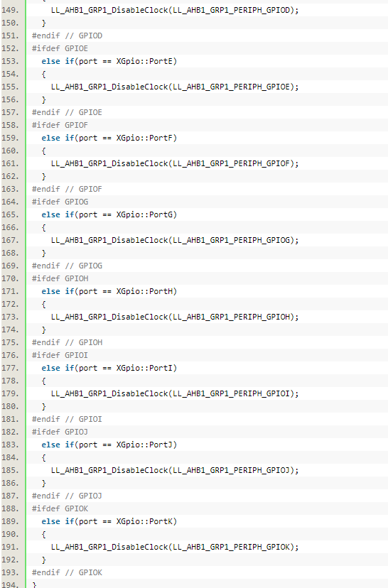388x588 pixels.
Task: Click the opening brace on line 184
Action: pyautogui.click(x=44, y=457)
